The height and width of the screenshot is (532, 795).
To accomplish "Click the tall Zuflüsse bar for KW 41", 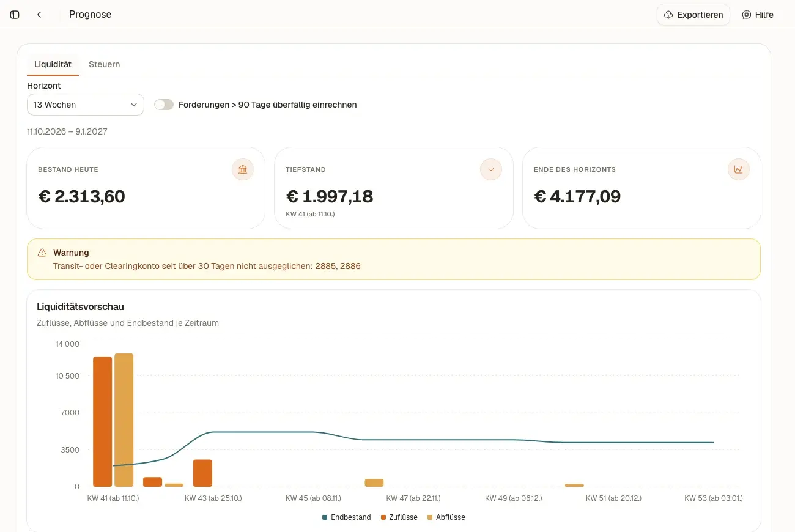I will click(x=103, y=421).
